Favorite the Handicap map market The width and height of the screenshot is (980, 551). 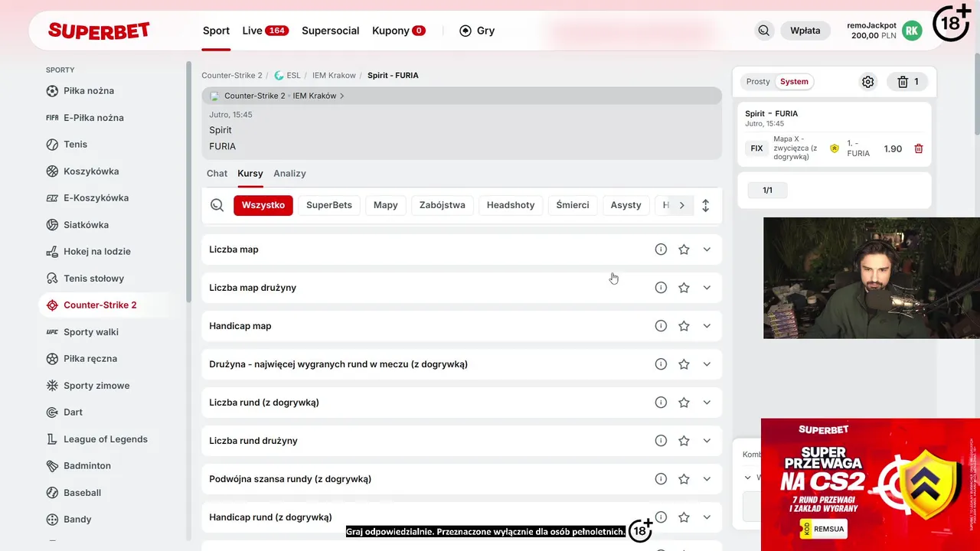[684, 326]
